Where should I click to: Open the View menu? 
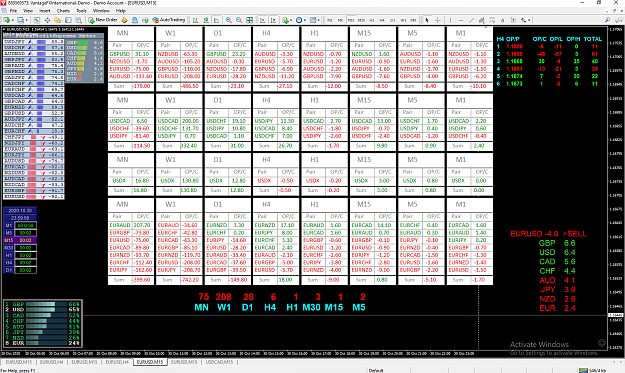click(28, 11)
